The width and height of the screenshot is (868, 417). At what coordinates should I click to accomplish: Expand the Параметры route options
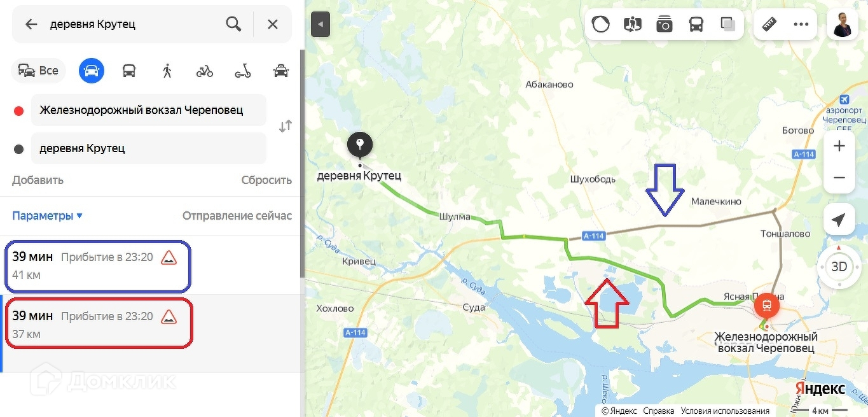48,216
